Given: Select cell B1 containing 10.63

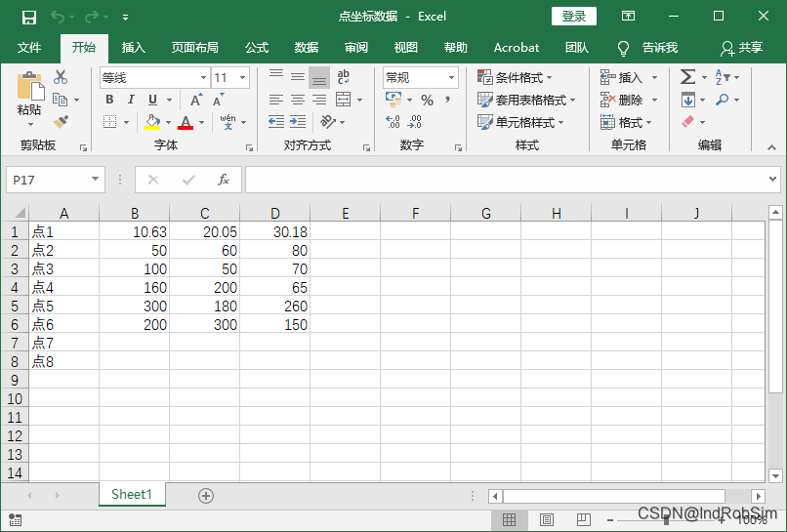Looking at the screenshot, I should (134, 231).
